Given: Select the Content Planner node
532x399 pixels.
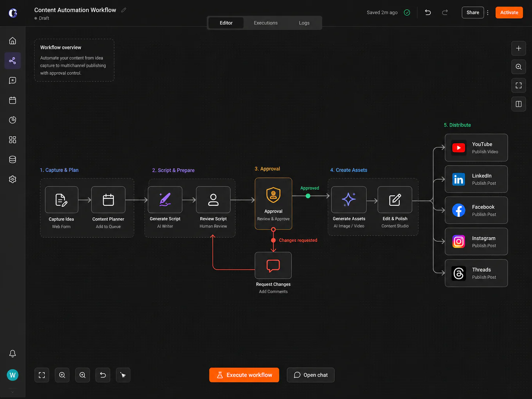Looking at the screenshot, I should tap(108, 200).
